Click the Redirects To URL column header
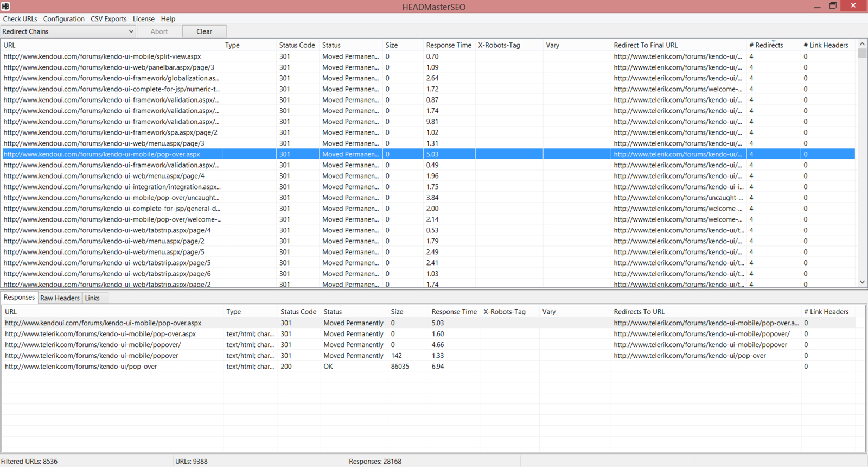Screen dimensions: 868x467 click(639, 312)
